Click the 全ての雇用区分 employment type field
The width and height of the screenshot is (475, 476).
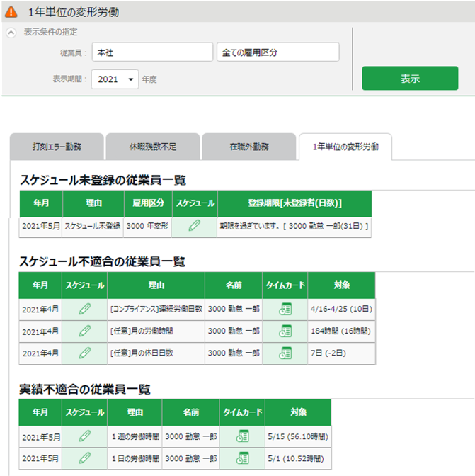(x=277, y=53)
